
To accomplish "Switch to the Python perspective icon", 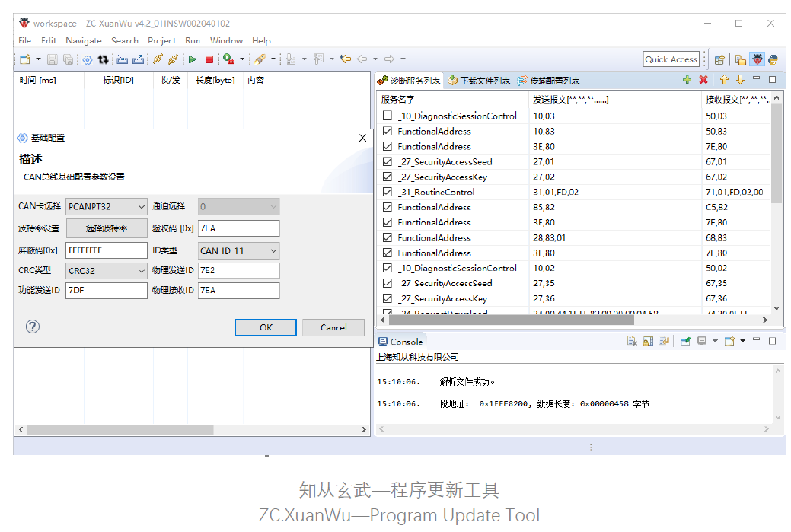I will point(773,59).
